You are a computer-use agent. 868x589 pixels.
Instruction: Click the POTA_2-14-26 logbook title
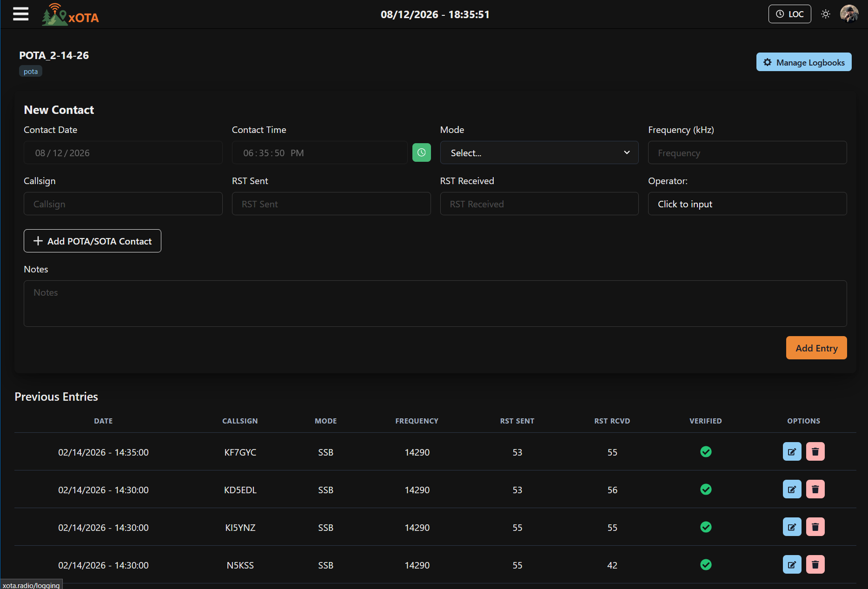[x=54, y=55]
